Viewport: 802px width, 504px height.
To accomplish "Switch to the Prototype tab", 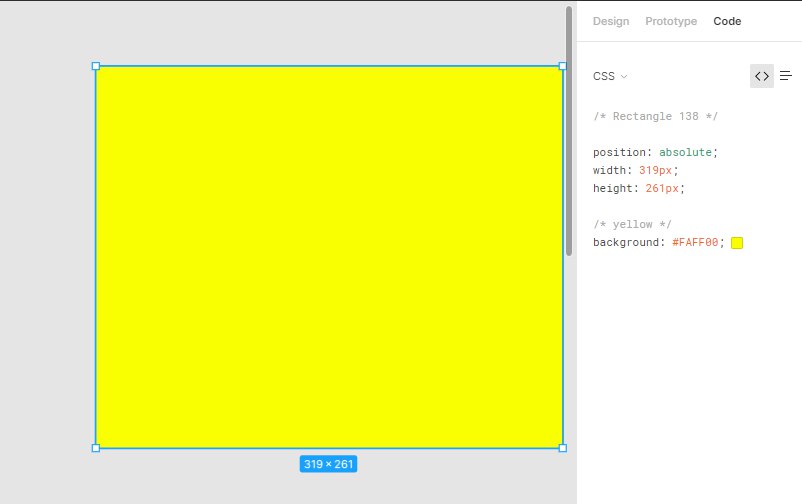I will point(671,21).
